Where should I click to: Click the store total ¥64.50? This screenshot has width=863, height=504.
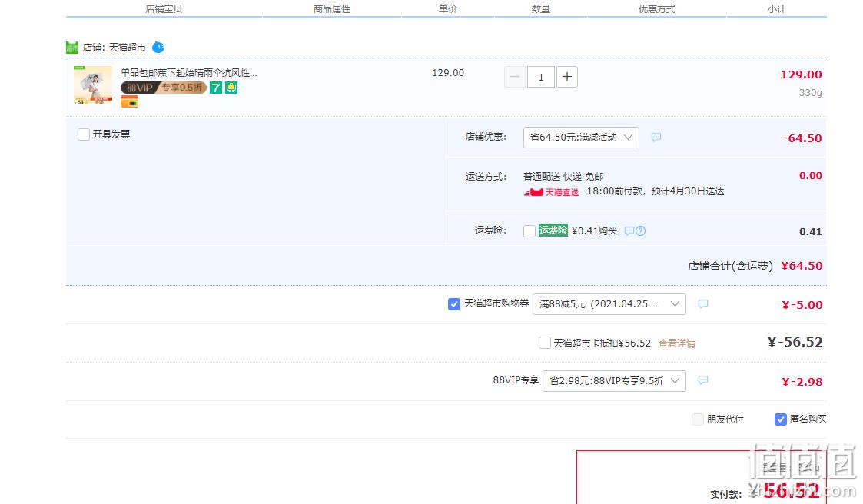(802, 266)
